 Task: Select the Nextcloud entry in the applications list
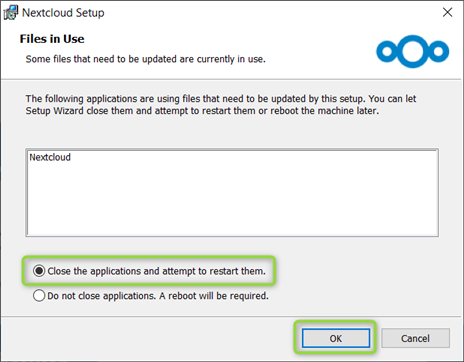[50, 157]
